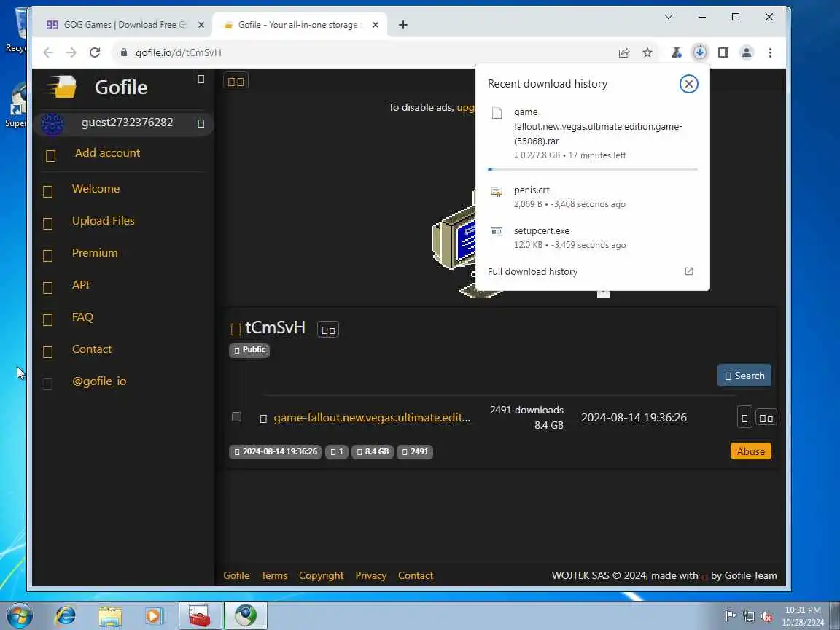Viewport: 840px width, 630px height.
Task: Click the orange Abuse button
Action: coord(751,451)
